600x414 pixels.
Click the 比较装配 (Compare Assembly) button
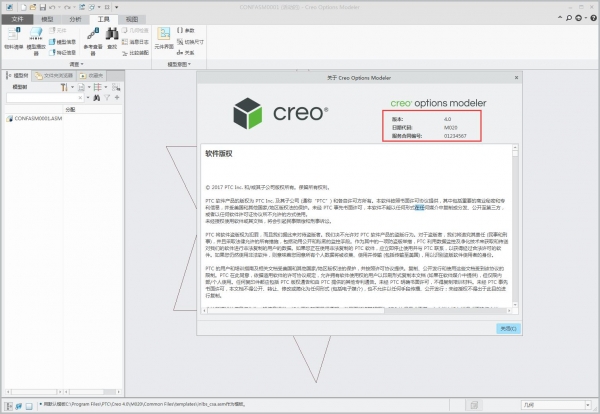pos(135,53)
